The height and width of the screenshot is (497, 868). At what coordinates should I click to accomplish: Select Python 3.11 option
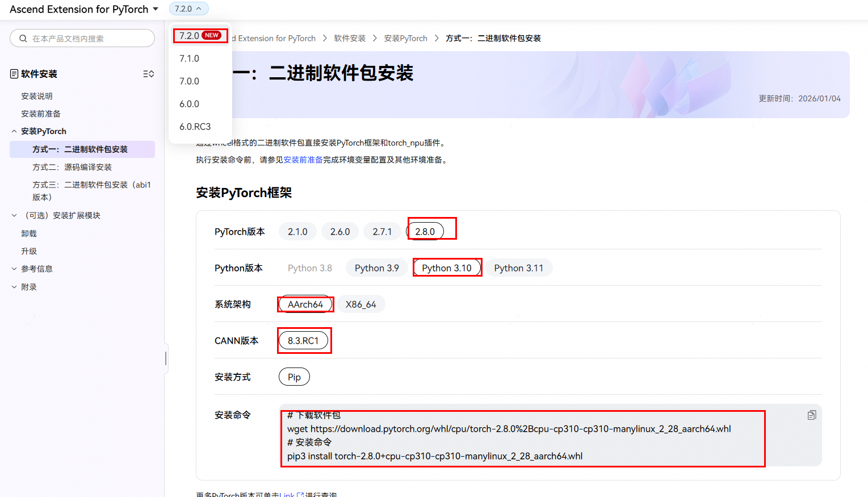tap(519, 268)
